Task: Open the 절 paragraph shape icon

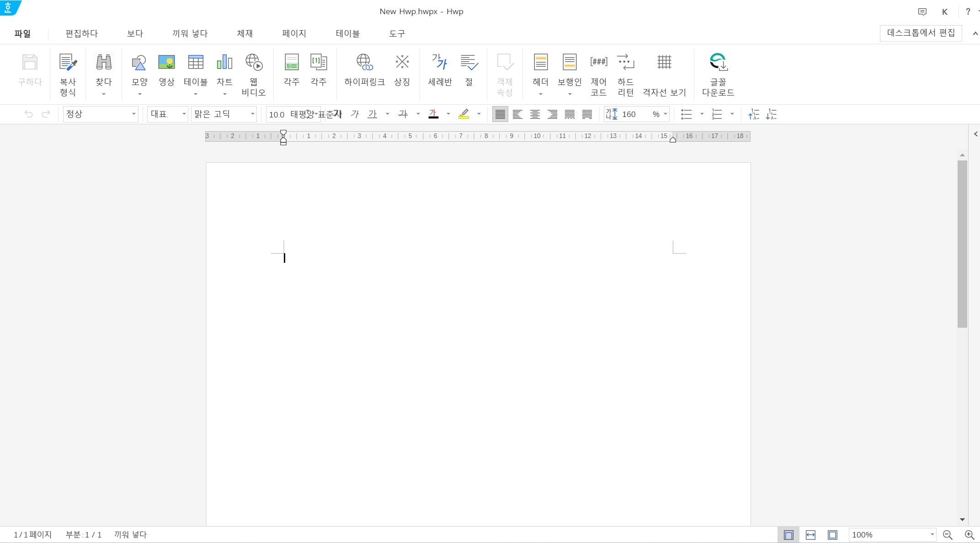Action: click(469, 62)
